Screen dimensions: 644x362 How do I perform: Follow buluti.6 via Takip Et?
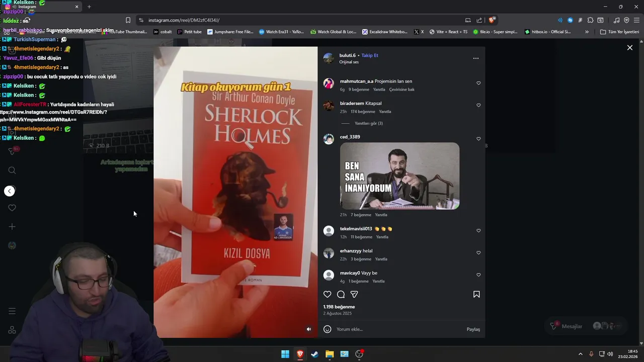pos(369,55)
